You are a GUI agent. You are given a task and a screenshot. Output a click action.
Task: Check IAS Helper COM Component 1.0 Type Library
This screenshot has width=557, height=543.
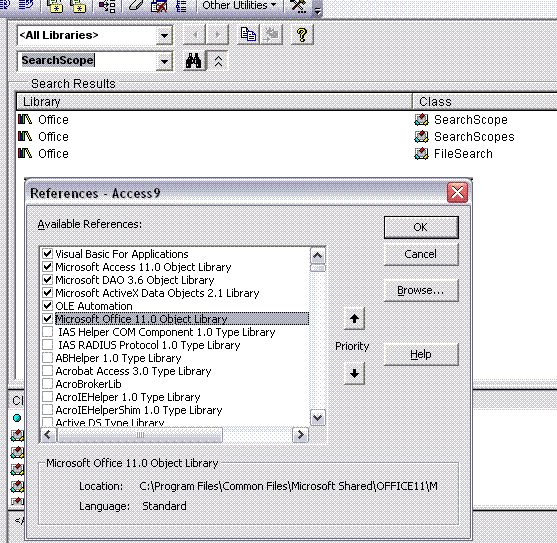pos(47,332)
